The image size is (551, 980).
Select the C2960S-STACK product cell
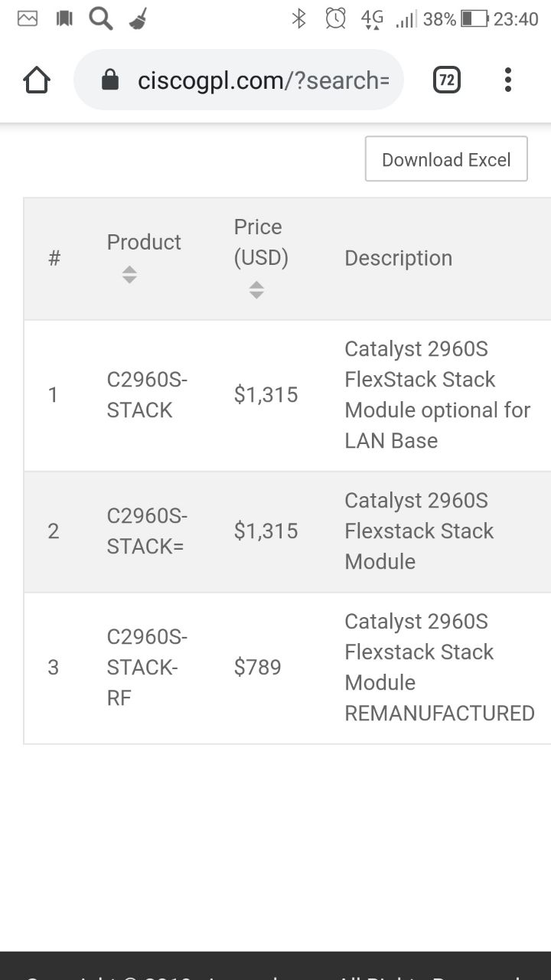pos(147,395)
